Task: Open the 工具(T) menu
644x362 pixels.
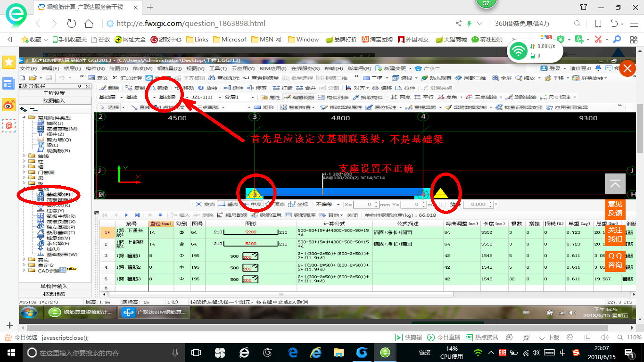Action: tap(218, 68)
